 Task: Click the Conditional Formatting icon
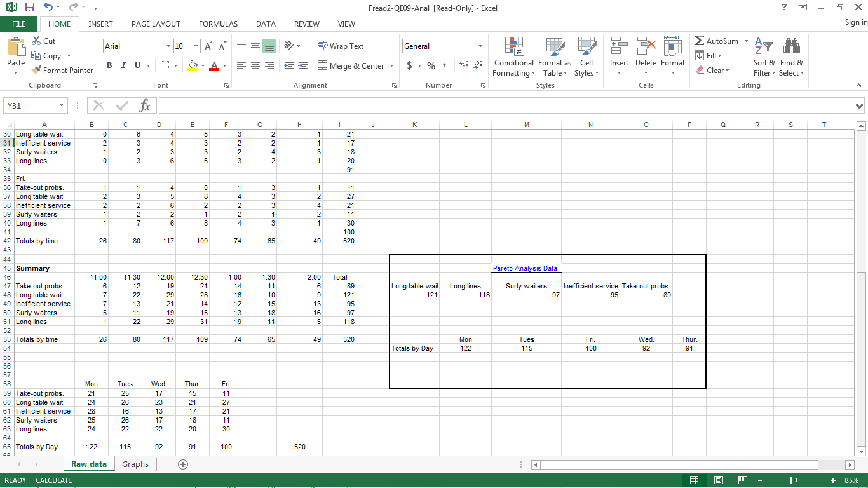click(513, 46)
